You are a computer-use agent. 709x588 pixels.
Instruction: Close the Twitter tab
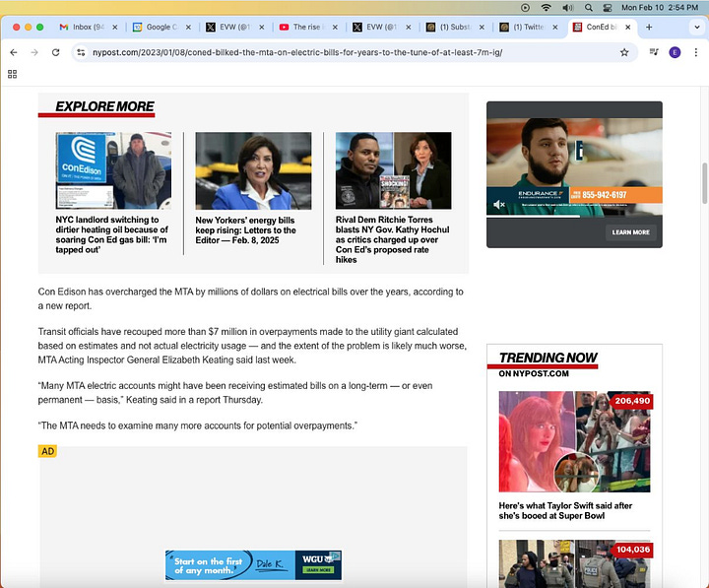[554, 28]
